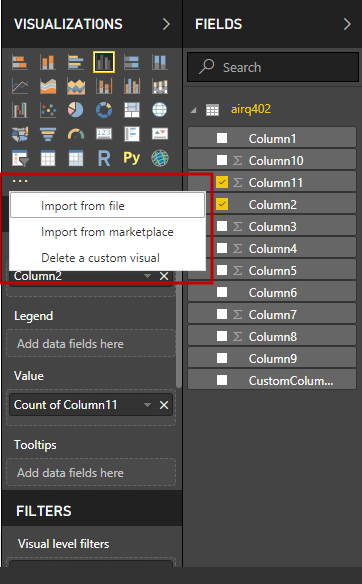Choose Import from file
Image resolution: width=362 pixels, height=584 pixels.
pos(107,205)
